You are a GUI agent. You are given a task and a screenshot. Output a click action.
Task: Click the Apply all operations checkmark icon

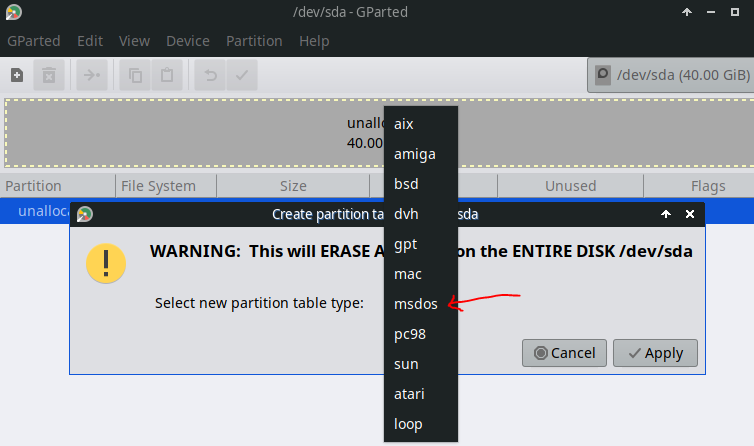coord(242,75)
